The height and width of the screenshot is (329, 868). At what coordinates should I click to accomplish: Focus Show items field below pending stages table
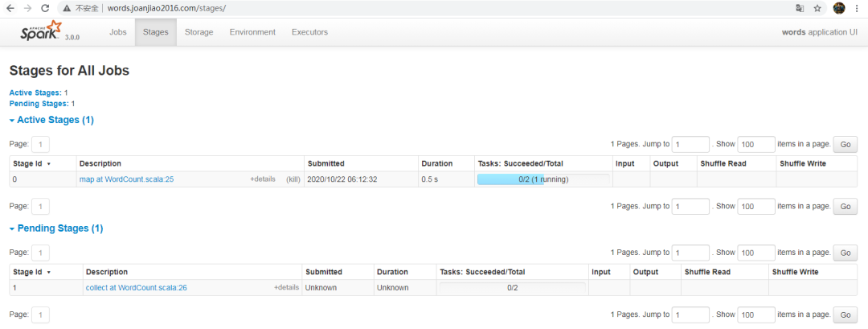click(x=755, y=315)
